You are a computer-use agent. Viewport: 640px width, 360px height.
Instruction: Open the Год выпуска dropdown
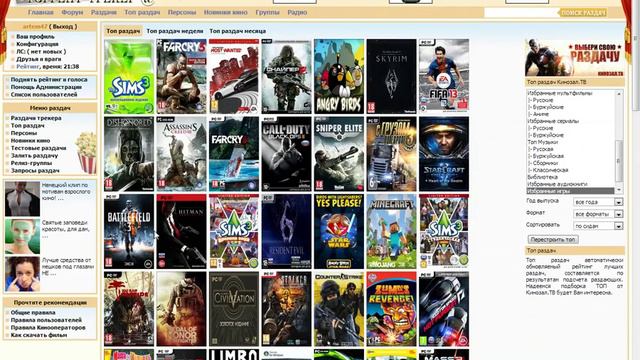598,202
